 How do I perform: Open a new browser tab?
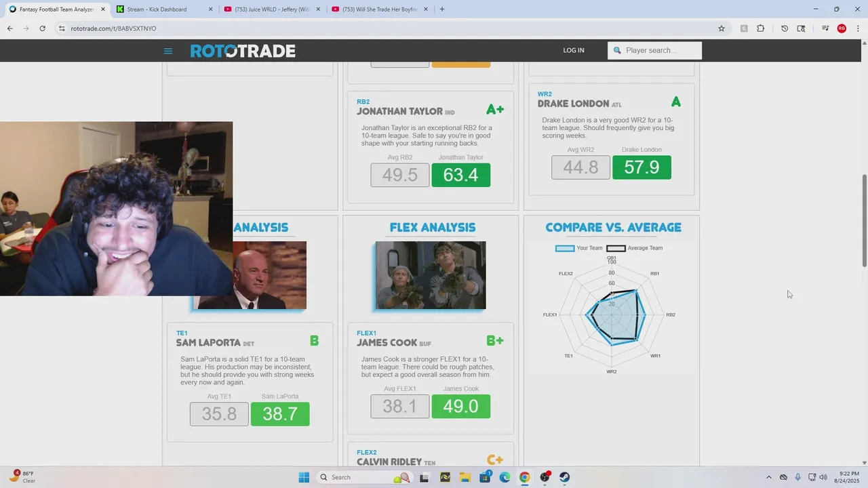442,9
